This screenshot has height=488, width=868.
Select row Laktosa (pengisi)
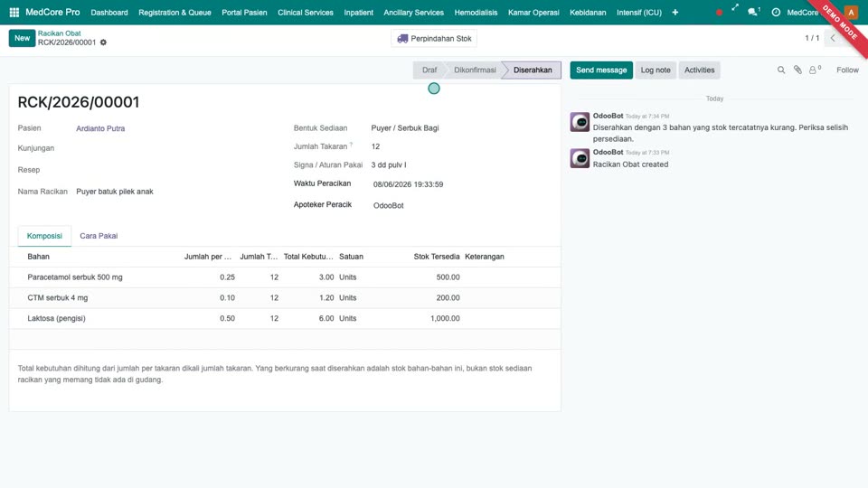285,318
